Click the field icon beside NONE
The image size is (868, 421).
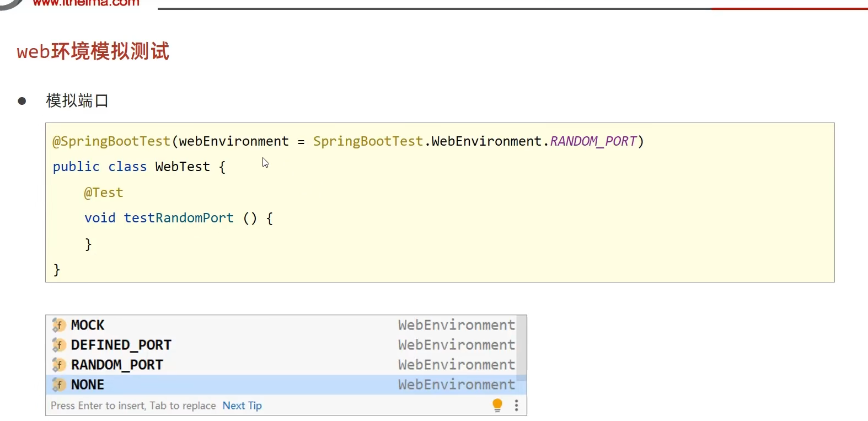tap(59, 385)
